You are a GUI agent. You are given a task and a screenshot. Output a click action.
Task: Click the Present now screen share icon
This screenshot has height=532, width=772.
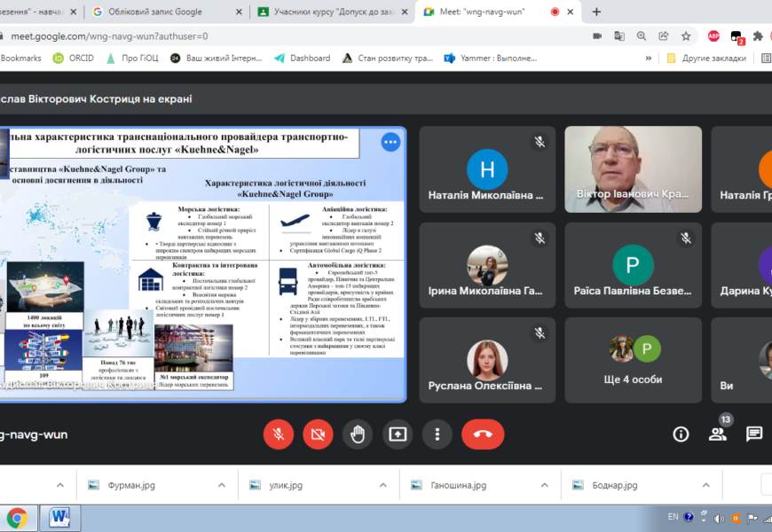[398, 434]
